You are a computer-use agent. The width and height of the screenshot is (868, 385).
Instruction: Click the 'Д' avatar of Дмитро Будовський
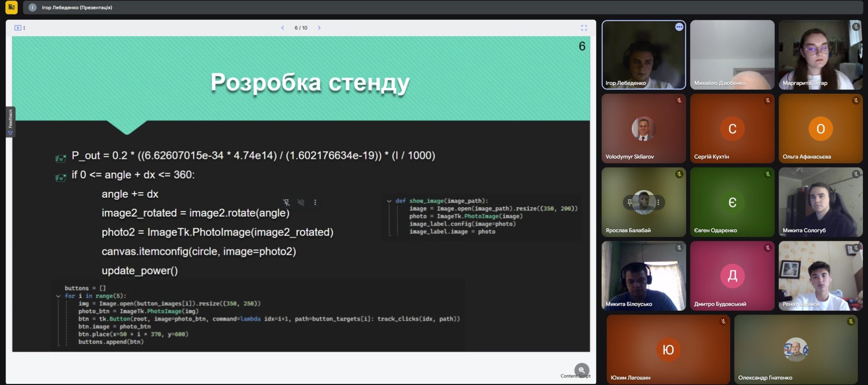tap(732, 276)
